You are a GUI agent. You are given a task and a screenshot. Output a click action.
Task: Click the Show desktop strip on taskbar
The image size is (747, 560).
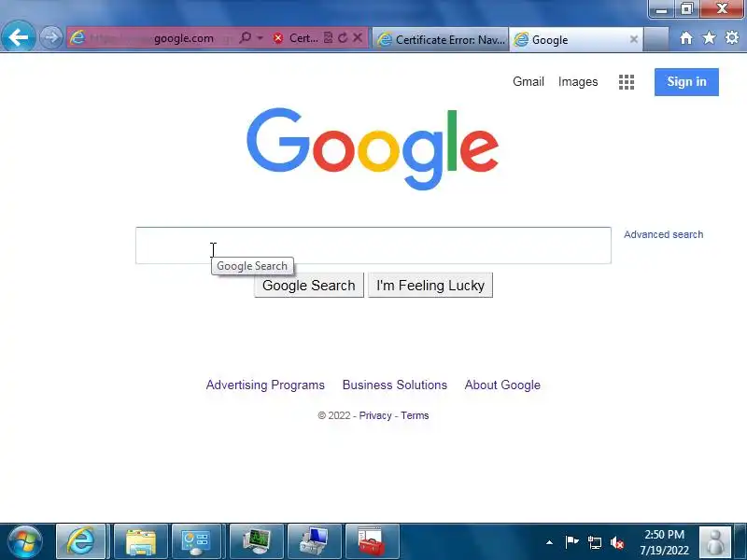(x=740, y=541)
